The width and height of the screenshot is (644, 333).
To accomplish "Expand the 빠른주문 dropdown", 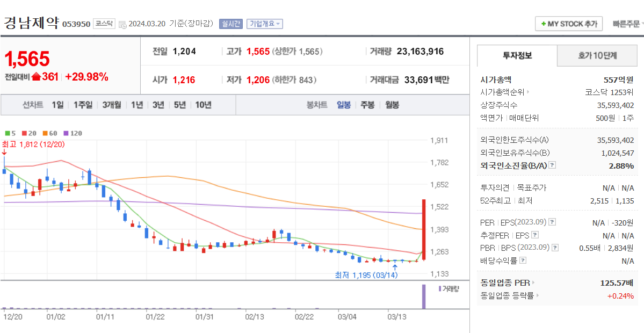I will click(x=627, y=24).
